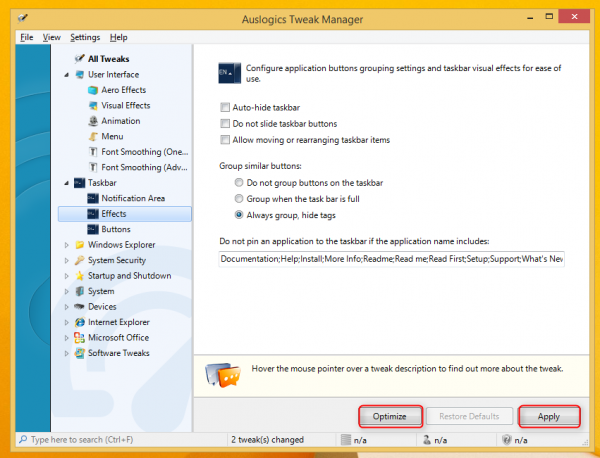Click the Type here to search box

122,440
